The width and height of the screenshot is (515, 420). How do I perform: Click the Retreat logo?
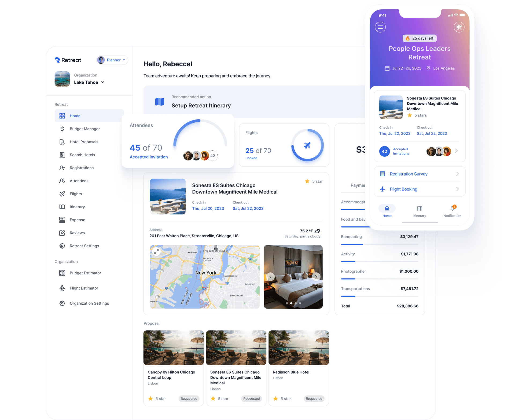[x=68, y=60]
